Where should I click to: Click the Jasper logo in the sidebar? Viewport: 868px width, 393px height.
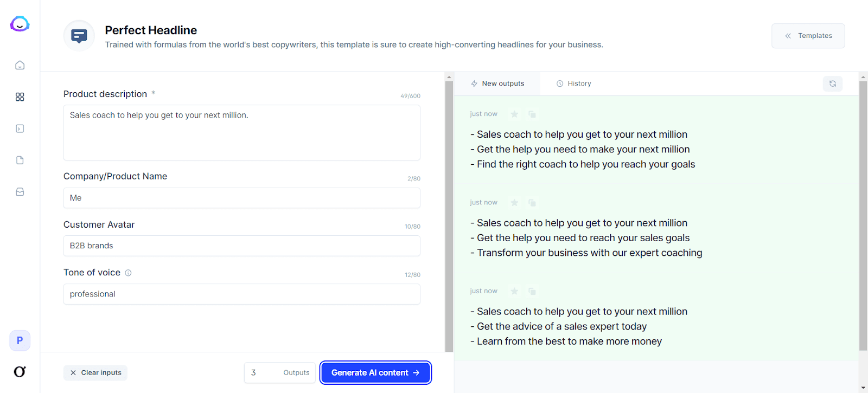(x=20, y=24)
